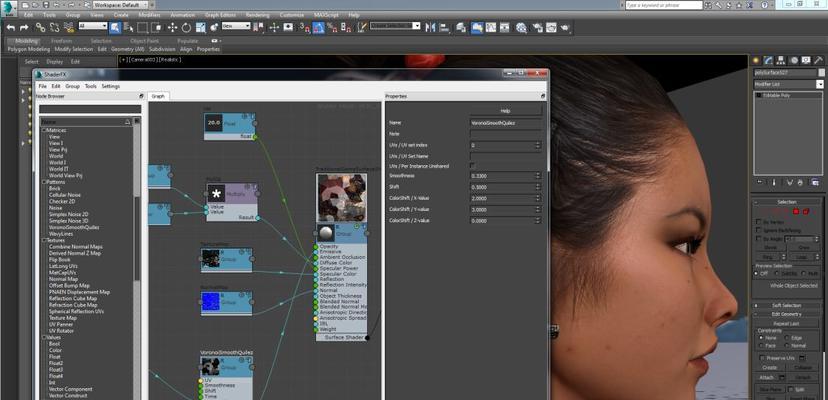828x400 pixels.
Task: Choose the Select and Scale tool
Action: 201,27
